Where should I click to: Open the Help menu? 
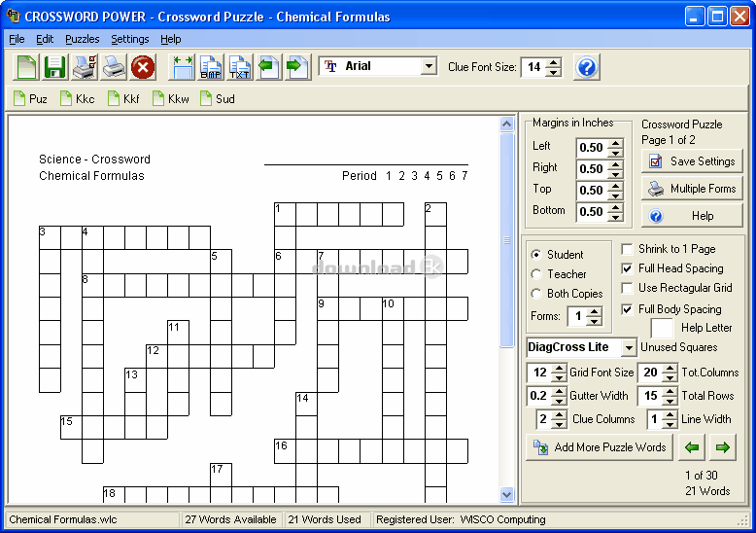coord(171,39)
